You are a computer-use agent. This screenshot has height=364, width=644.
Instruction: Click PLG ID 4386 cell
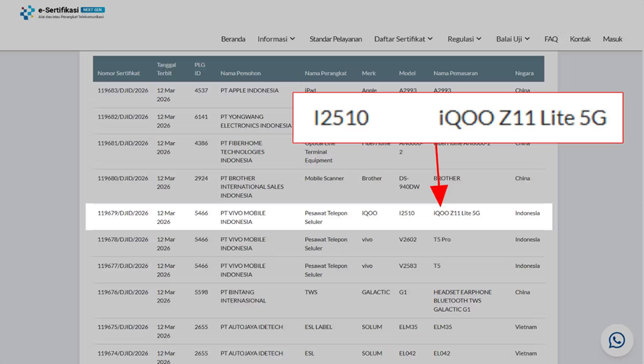[x=201, y=143]
